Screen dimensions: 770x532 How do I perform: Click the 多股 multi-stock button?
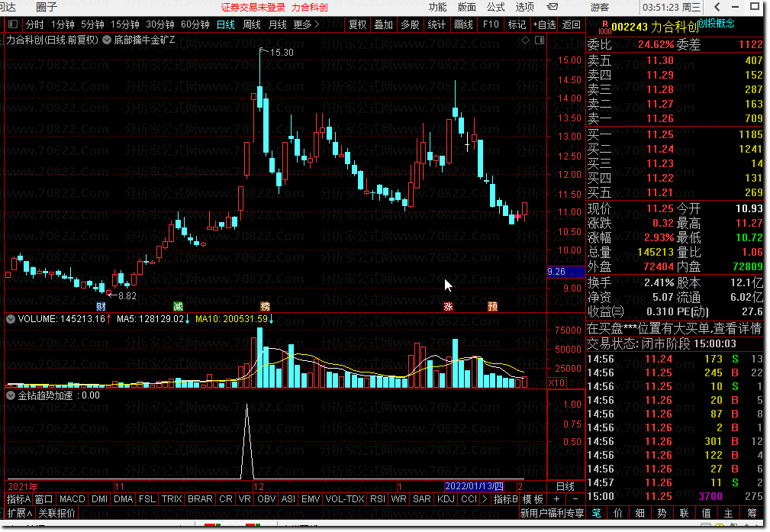coord(410,24)
